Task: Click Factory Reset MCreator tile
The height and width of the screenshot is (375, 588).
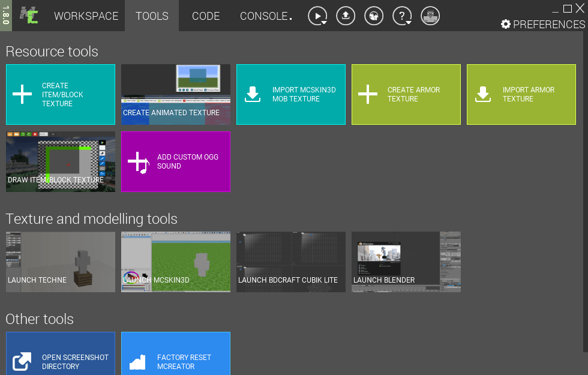Action: pyautogui.click(x=175, y=357)
